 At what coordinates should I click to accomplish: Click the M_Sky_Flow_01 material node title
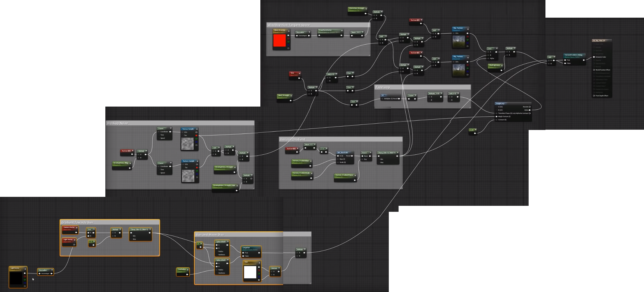(599, 41)
